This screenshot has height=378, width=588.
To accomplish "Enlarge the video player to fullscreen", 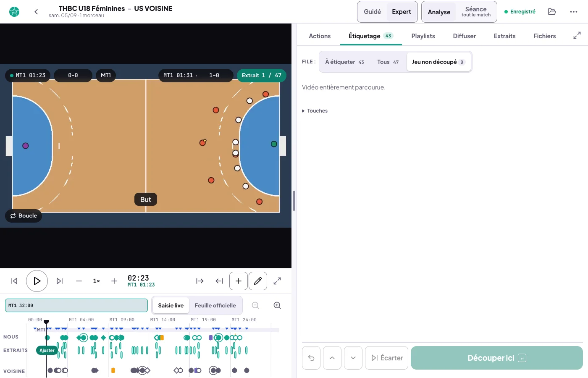I will [x=277, y=281].
